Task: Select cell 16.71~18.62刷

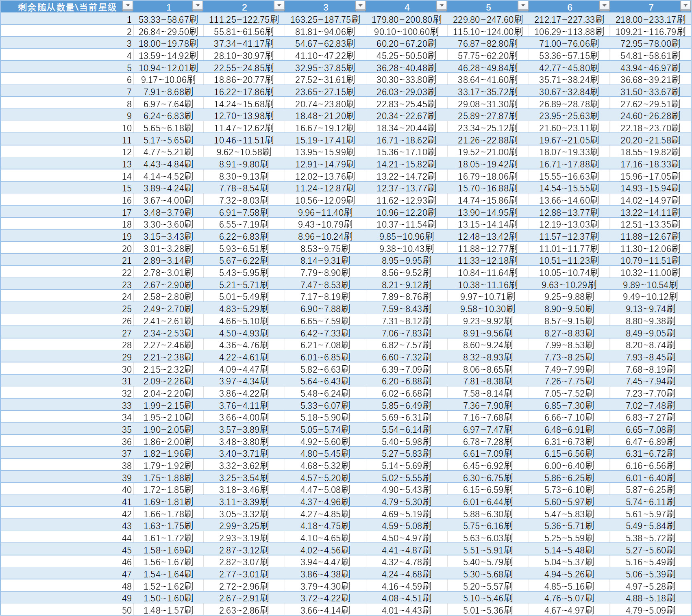Action: click(407, 140)
